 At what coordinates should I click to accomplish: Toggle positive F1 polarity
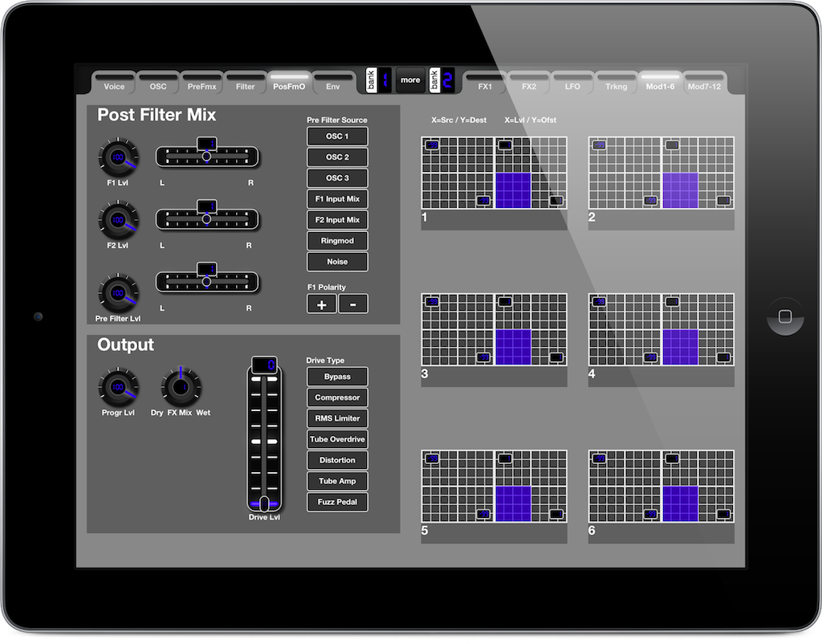point(321,304)
